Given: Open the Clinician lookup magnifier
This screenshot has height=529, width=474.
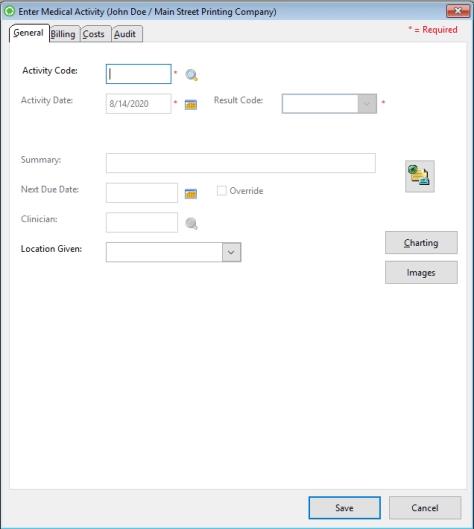Looking at the screenshot, I should (x=191, y=223).
